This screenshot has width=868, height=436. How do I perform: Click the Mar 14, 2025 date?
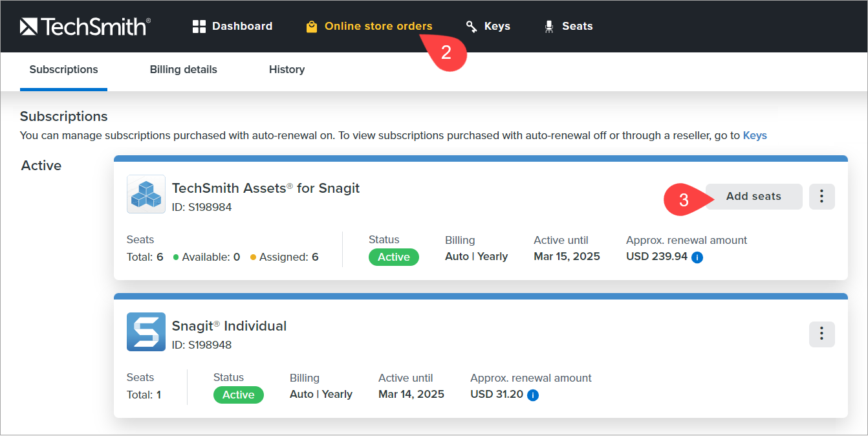point(411,395)
